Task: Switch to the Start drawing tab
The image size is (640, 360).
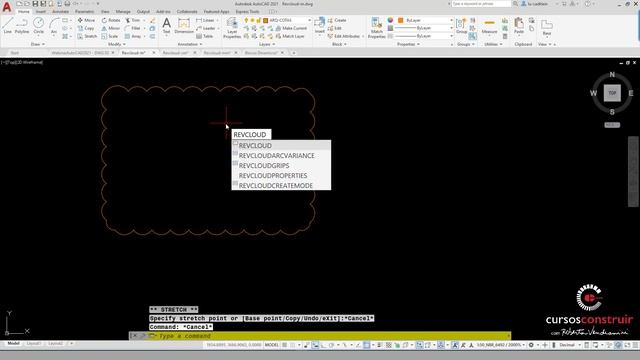Action: point(15,53)
